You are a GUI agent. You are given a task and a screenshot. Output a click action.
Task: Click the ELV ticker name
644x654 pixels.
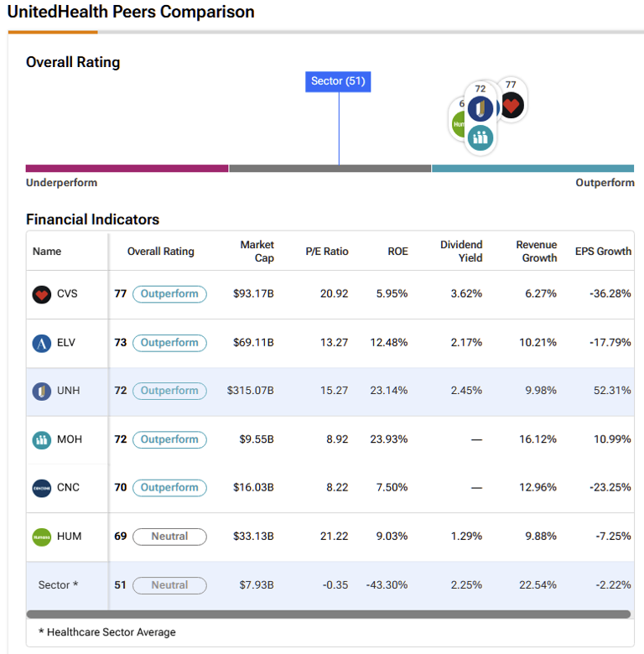click(x=66, y=342)
